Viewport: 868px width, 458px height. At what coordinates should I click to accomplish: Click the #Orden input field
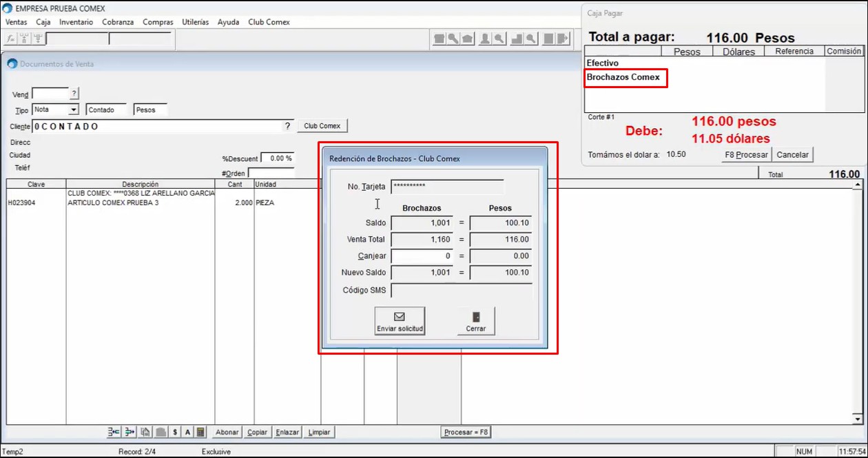271,173
